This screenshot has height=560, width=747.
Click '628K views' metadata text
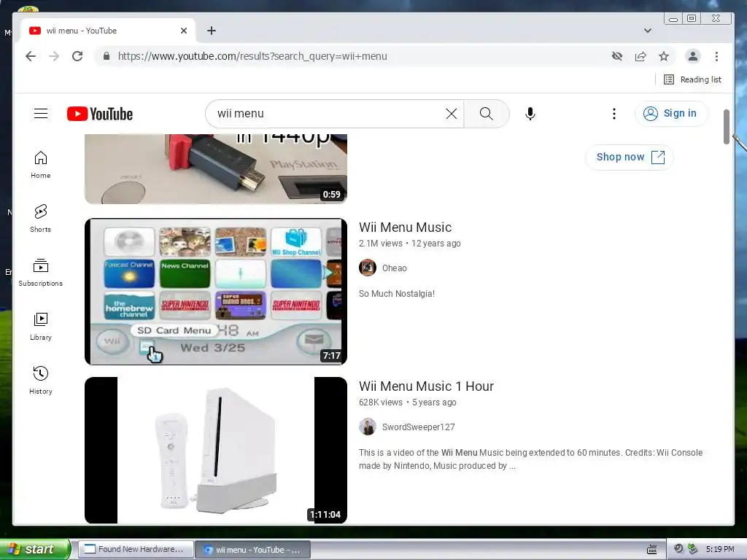(x=381, y=402)
